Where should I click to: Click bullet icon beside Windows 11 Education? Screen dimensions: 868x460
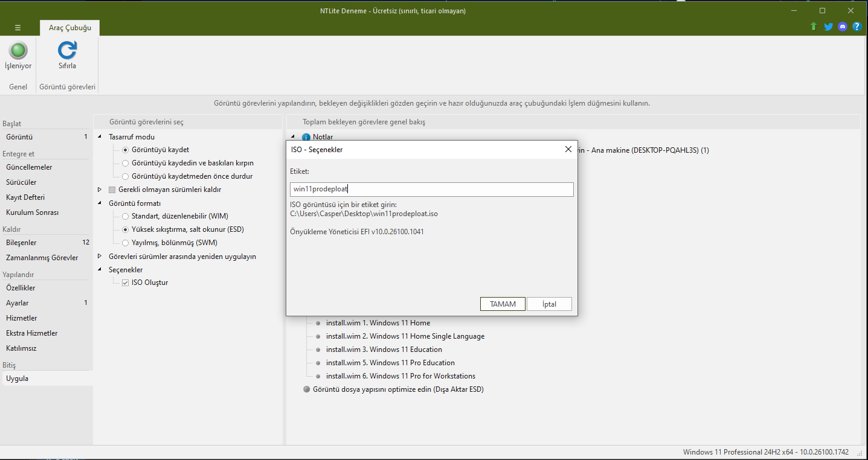[x=318, y=350]
